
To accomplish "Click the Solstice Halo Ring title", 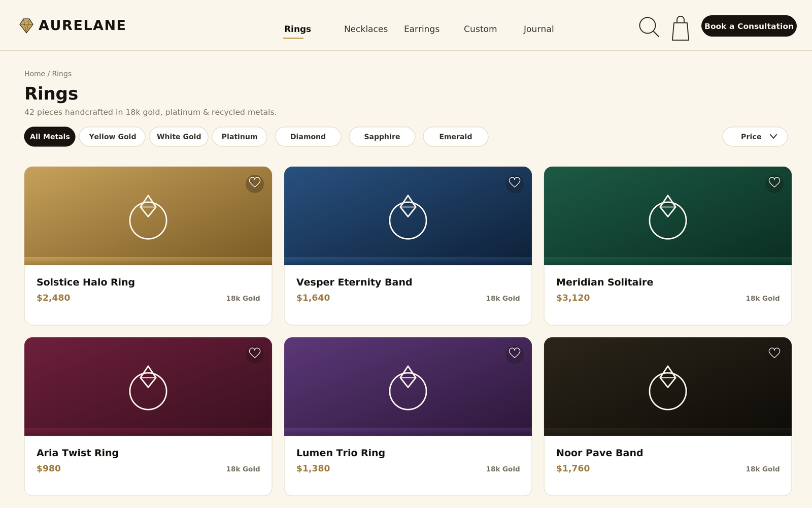I will point(86,282).
